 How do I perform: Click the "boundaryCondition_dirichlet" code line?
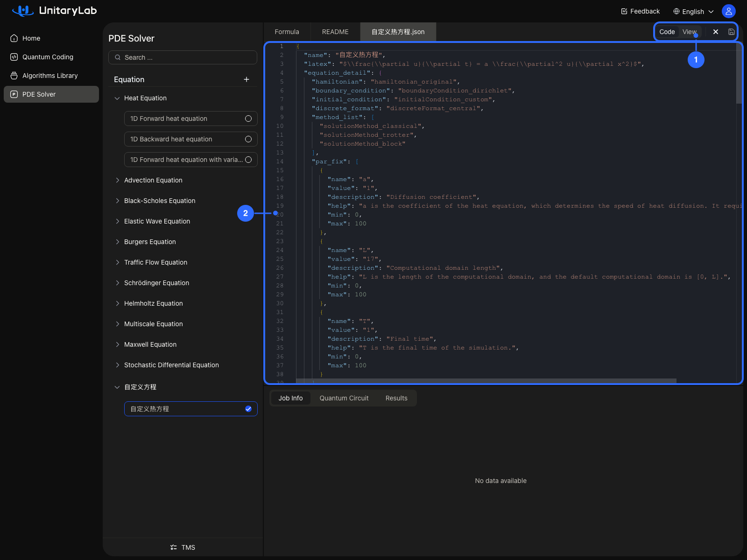413,91
